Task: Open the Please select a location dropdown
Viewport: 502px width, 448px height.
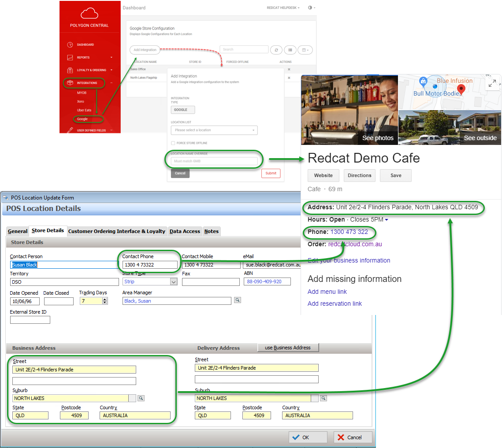Action: click(x=214, y=130)
